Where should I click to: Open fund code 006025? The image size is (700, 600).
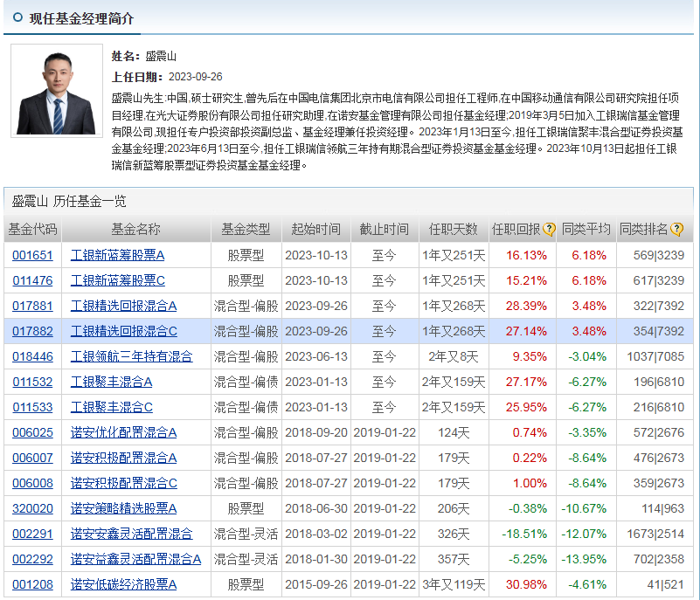[32, 432]
